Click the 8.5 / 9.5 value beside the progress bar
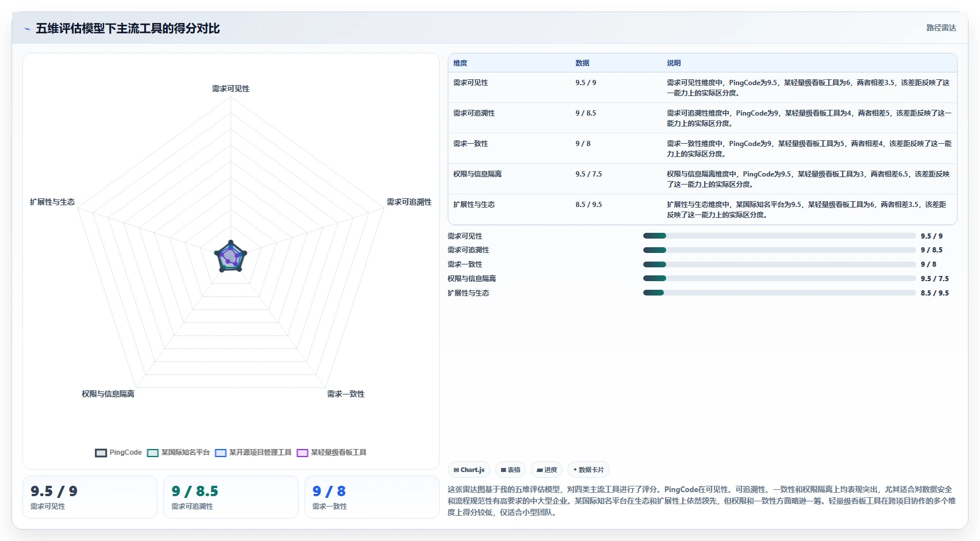Image resolution: width=980 pixels, height=541 pixels. coord(935,293)
